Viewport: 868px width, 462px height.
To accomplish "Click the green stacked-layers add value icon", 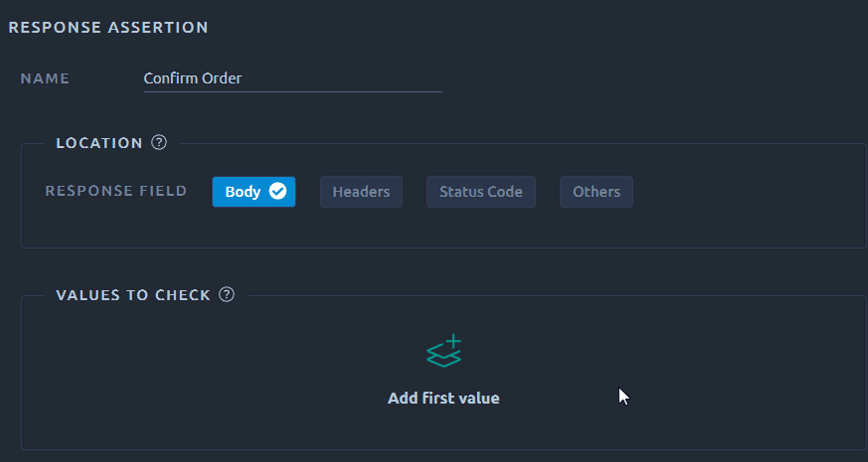I will coord(444,351).
